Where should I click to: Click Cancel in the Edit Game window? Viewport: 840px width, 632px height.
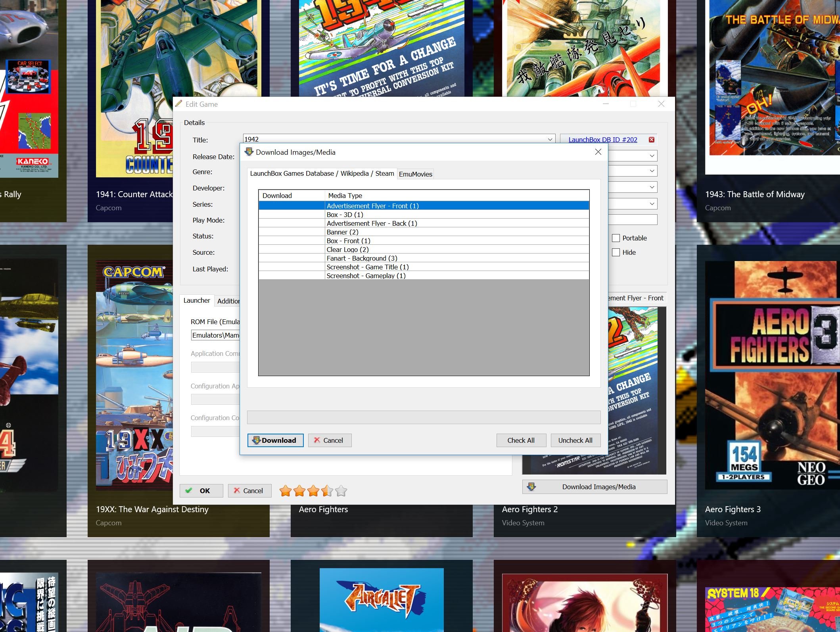pos(249,491)
